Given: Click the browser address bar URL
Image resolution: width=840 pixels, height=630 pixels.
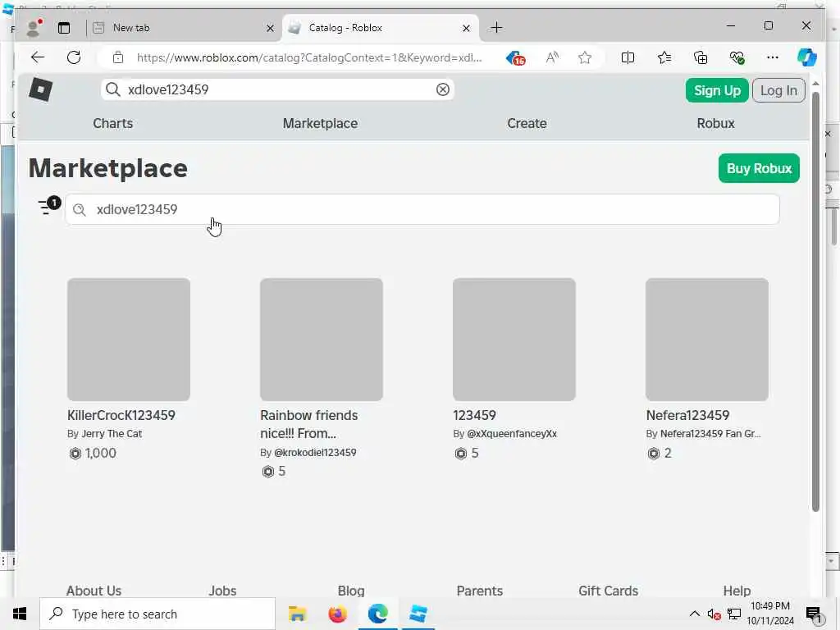Looking at the screenshot, I should (x=309, y=57).
